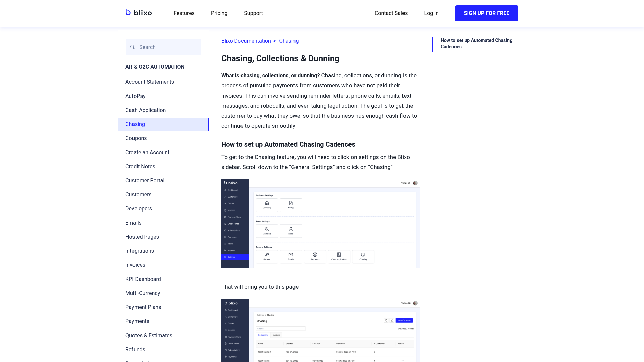Click the documentation Search field
The height and width of the screenshot is (362, 644).
pos(163,47)
